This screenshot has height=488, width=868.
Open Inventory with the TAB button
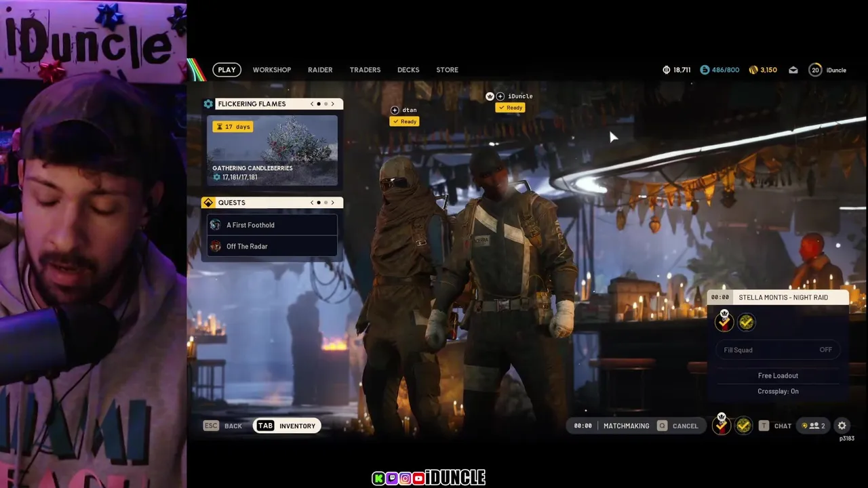click(x=286, y=426)
